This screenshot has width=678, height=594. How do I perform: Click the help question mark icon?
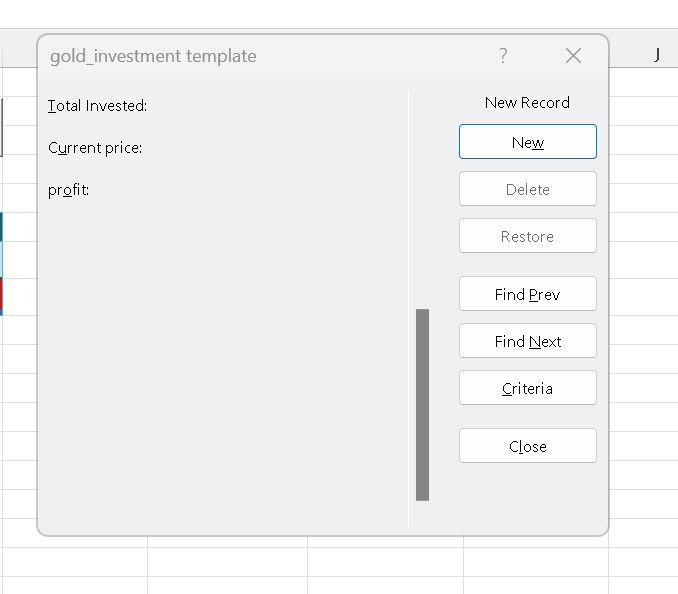(x=503, y=56)
